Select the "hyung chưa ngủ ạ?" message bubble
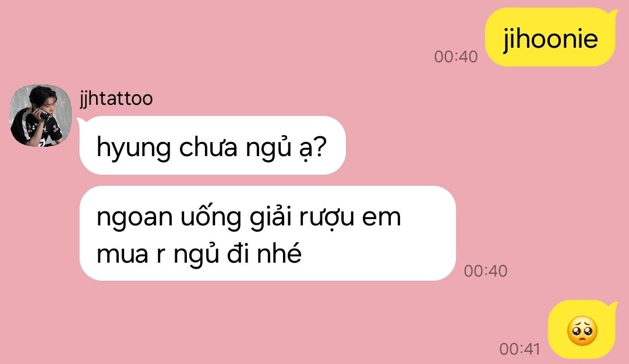This screenshot has height=364, width=629. (x=213, y=145)
